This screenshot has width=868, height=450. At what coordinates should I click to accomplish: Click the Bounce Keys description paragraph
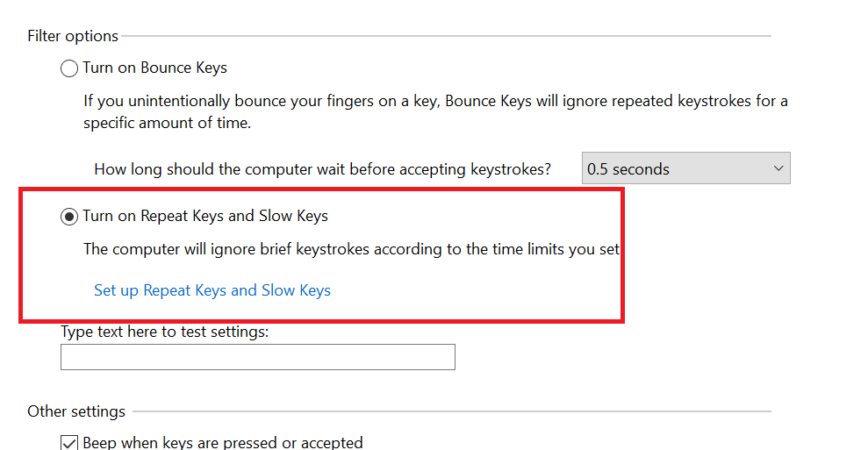(435, 111)
